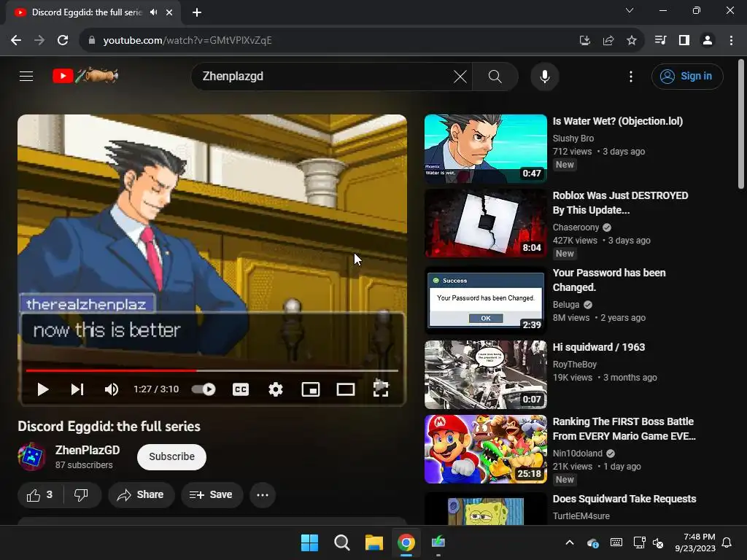Enable miniplayer mode
Image resolution: width=747 pixels, height=560 pixels.
311,389
